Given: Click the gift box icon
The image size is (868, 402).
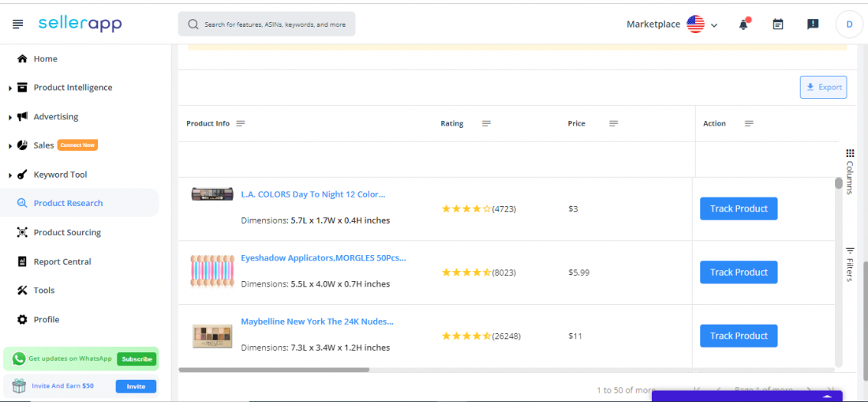Looking at the screenshot, I should [x=20, y=386].
